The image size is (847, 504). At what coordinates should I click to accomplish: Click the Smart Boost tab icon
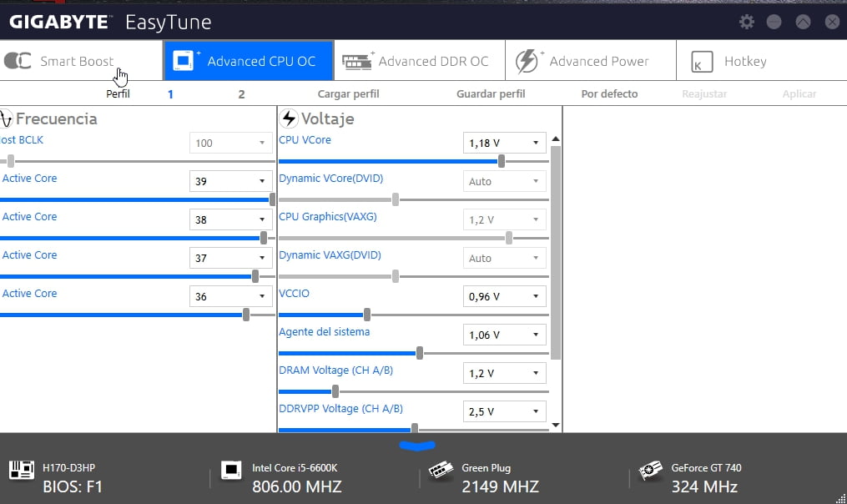click(18, 61)
